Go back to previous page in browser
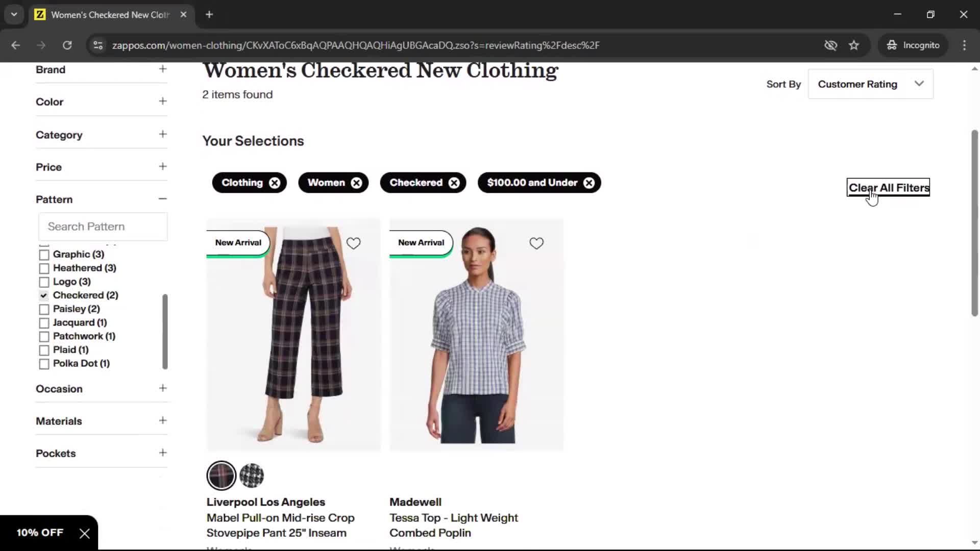This screenshot has height=551, width=980. (16, 45)
